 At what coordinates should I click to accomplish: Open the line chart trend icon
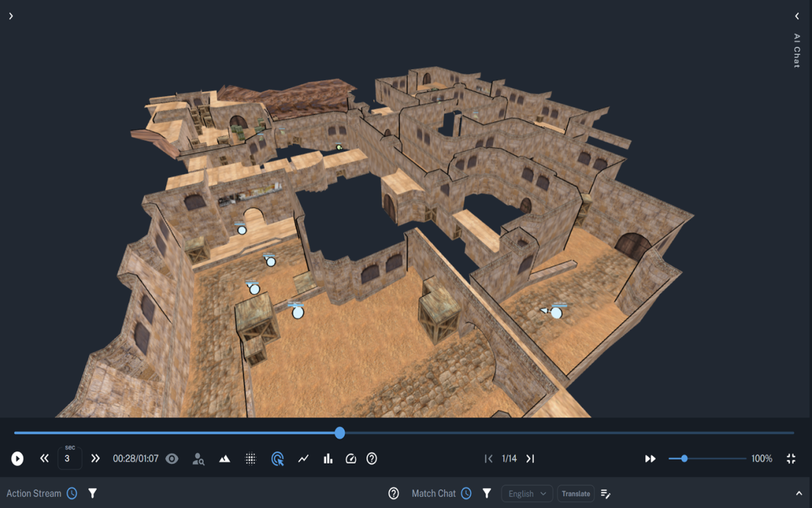pos(303,458)
